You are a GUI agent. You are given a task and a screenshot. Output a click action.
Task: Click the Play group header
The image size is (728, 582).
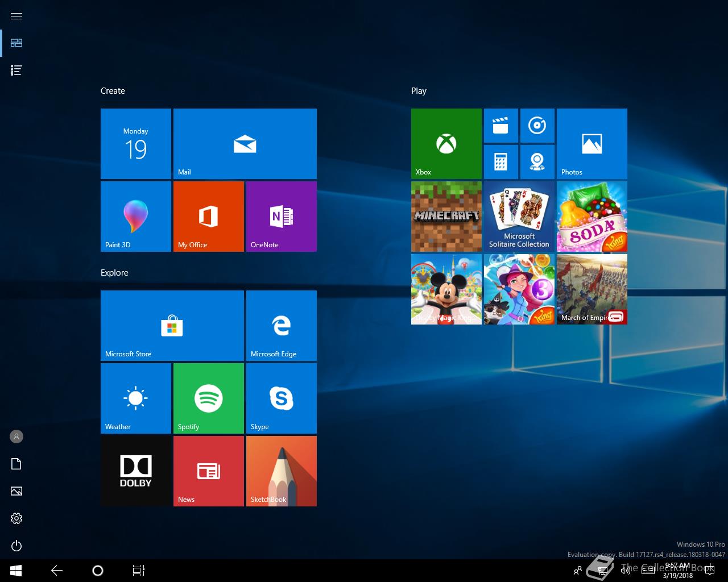pos(419,91)
